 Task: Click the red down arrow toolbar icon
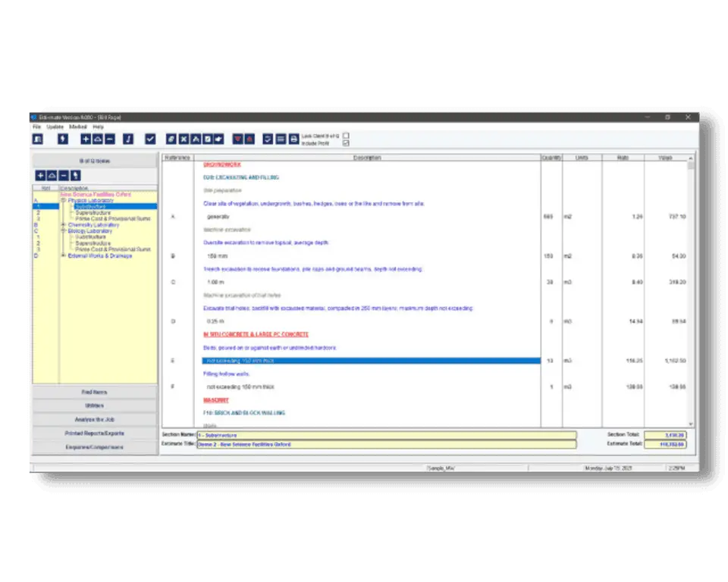click(x=237, y=139)
